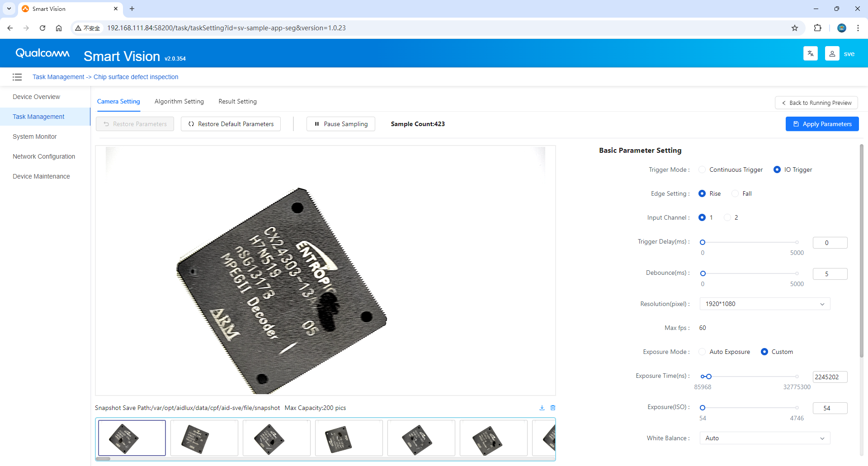Bookmark this page with star icon
The height and width of the screenshot is (466, 868).
click(795, 28)
